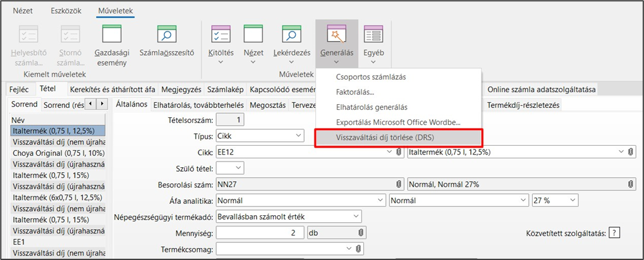The height and width of the screenshot is (260, 644).
Task: Click the Lekérdezés magnifier icon
Action: click(291, 35)
